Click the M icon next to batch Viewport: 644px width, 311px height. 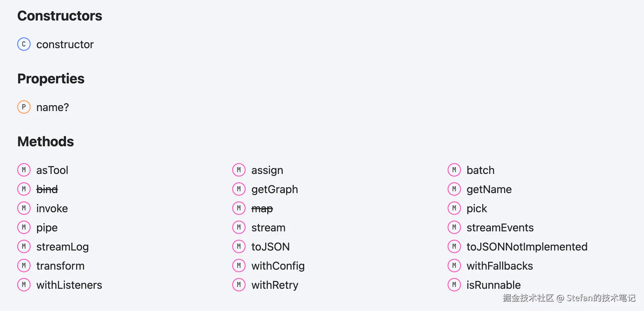pyautogui.click(x=454, y=170)
